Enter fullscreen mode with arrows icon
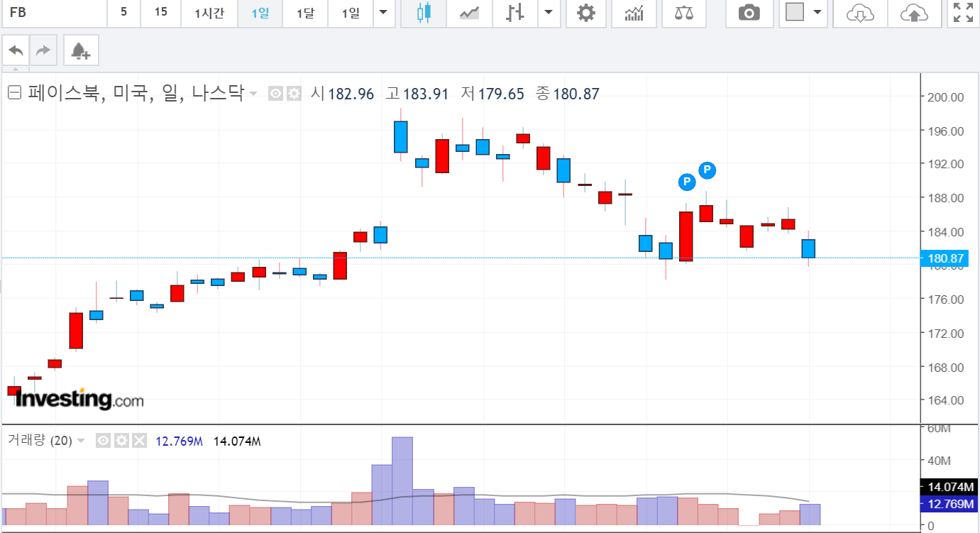The image size is (980, 533). pos(963,13)
